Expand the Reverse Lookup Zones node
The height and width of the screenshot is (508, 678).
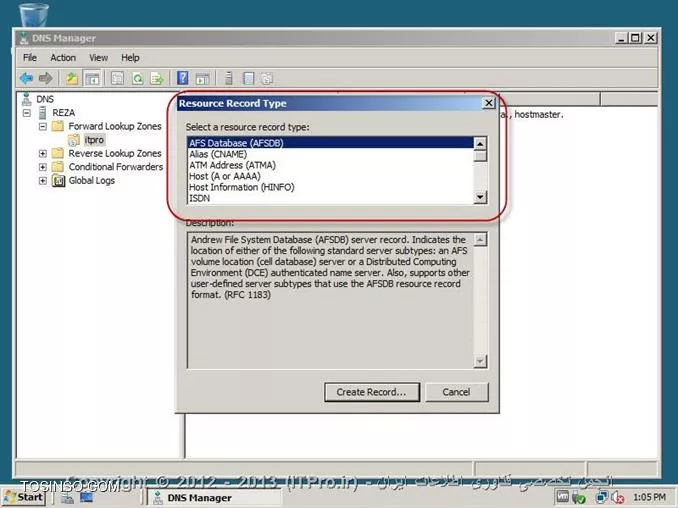click(x=42, y=153)
